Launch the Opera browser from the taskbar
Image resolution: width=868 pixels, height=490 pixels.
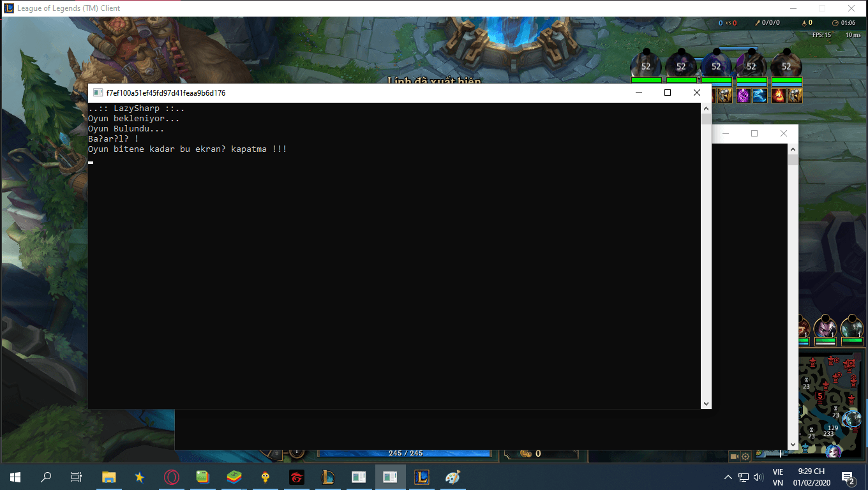pos(171,477)
